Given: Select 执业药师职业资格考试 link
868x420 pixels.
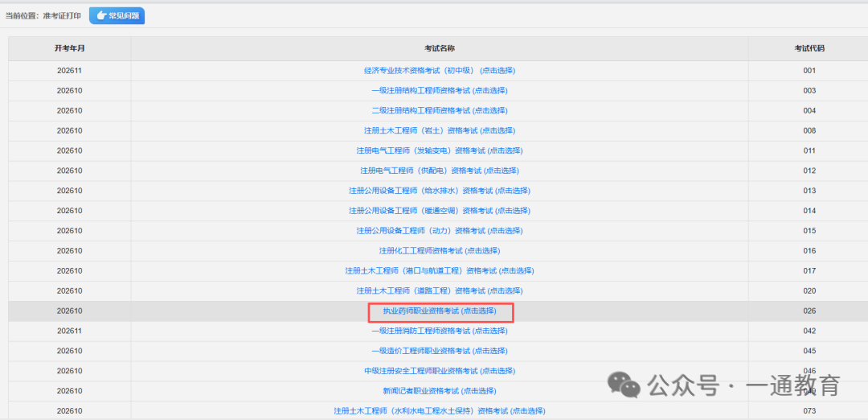Looking at the screenshot, I should (x=440, y=311).
